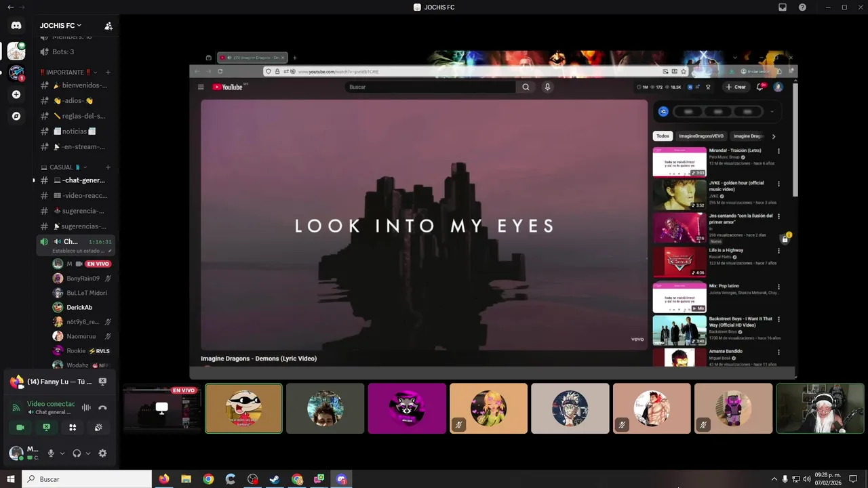868x488 pixels.
Task: Open the -en-stream- channel
Action: coord(75,146)
